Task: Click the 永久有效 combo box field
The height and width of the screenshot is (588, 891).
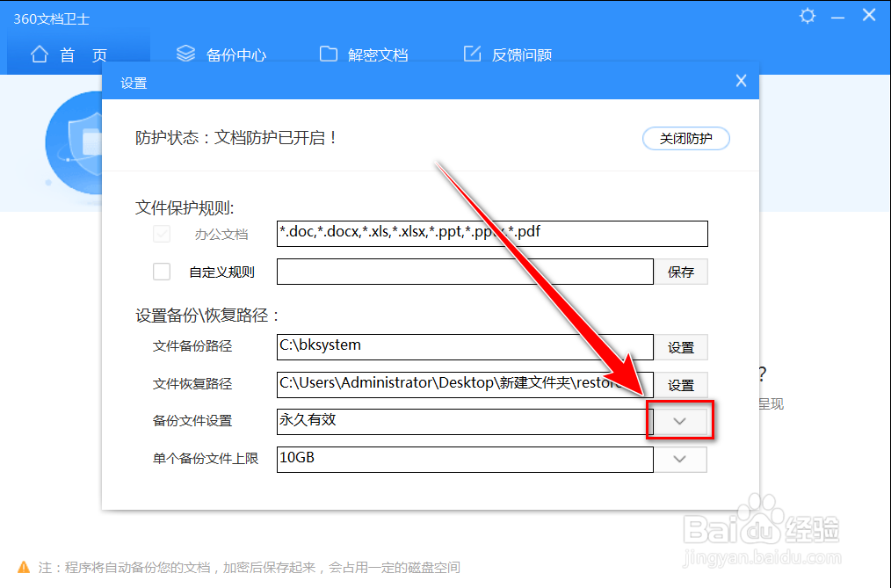Action: (x=465, y=422)
